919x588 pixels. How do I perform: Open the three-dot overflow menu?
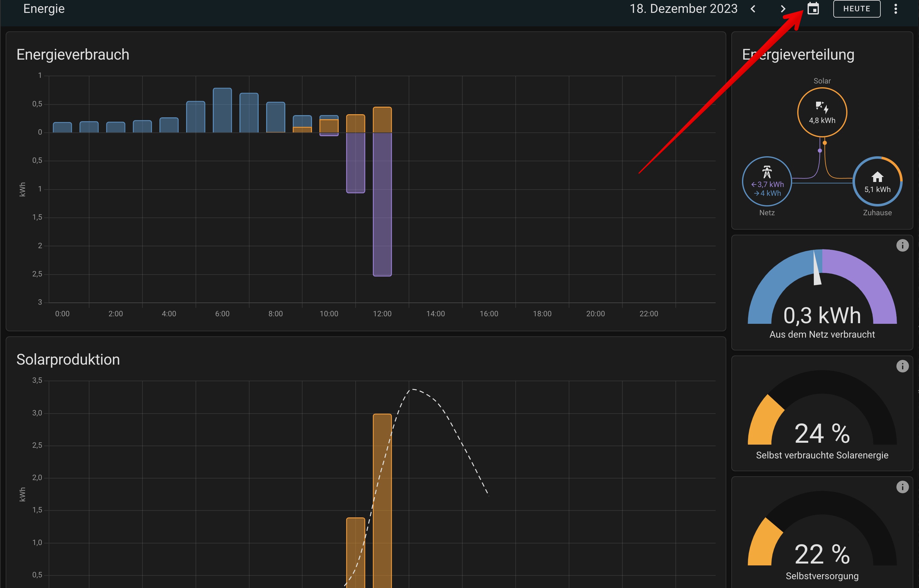click(x=895, y=9)
